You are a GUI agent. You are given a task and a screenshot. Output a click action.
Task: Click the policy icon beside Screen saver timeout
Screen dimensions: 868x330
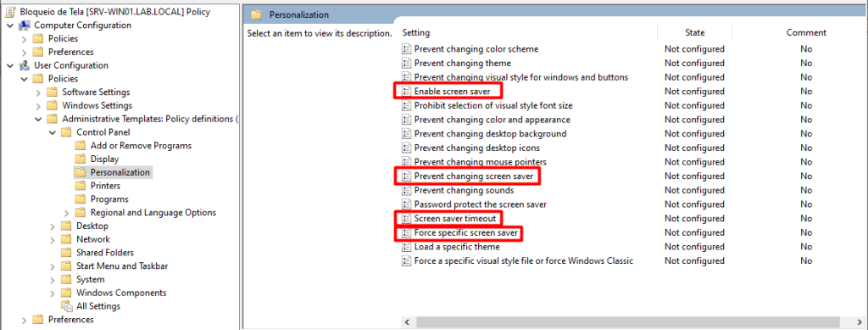coord(407,219)
